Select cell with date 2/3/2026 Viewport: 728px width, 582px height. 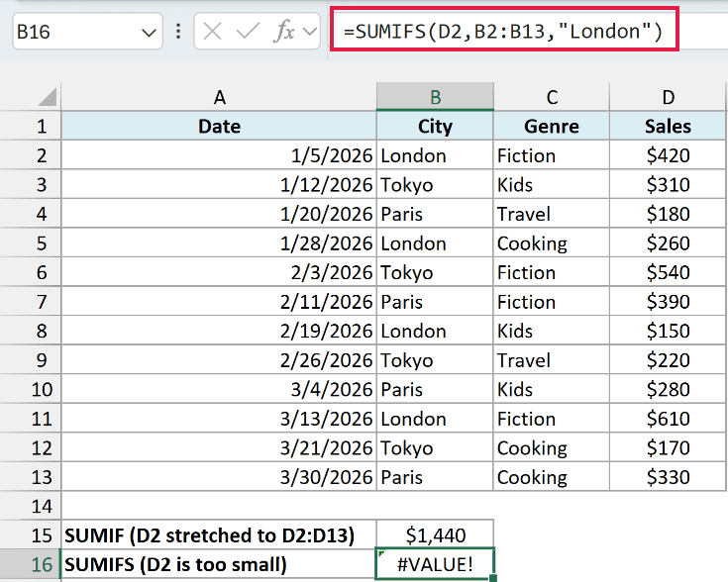click(219, 272)
